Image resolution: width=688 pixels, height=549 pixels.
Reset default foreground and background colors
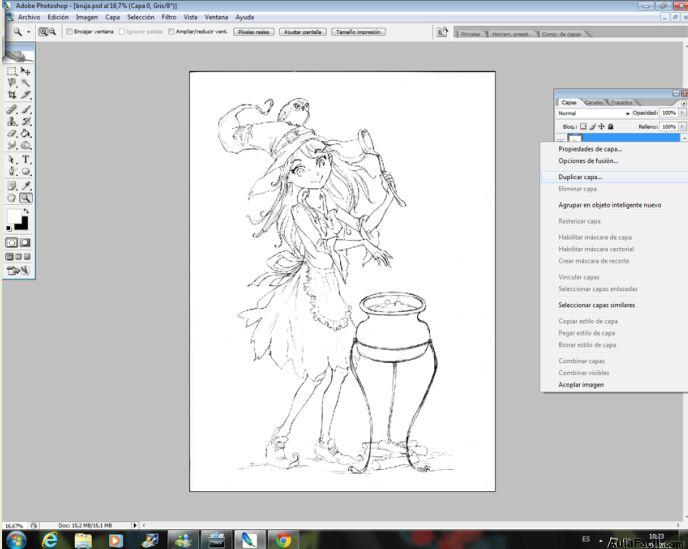click(9, 228)
